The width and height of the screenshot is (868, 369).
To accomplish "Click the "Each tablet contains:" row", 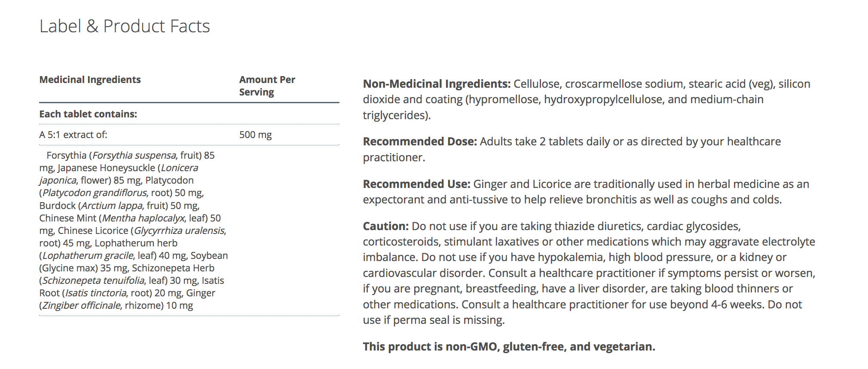I will (88, 114).
